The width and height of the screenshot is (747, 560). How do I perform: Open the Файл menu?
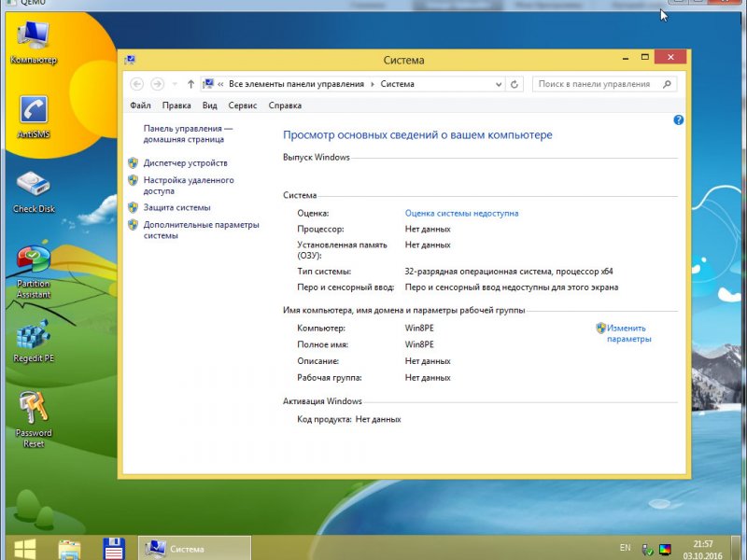click(140, 105)
